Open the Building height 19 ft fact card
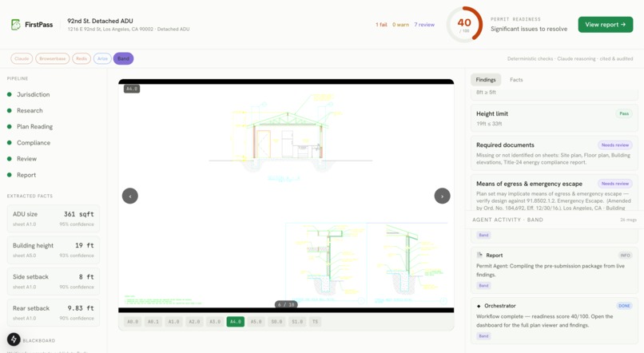The image size is (644, 353). [54, 250]
